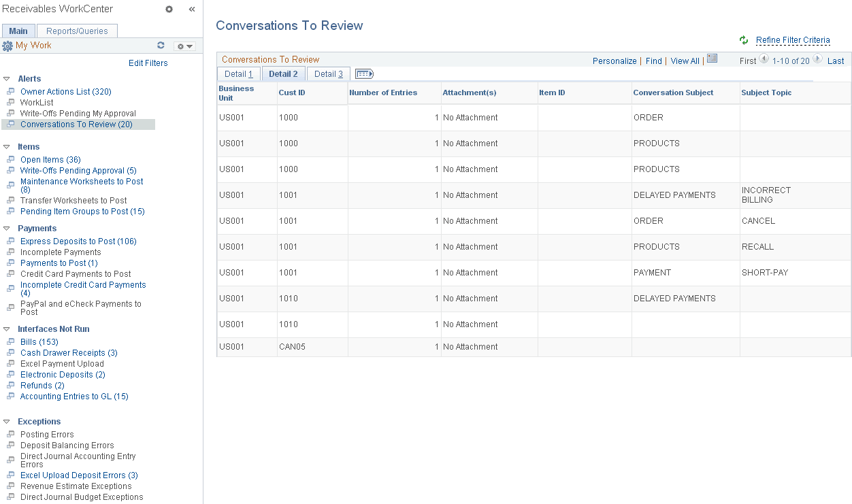Click WorkList in Alerts
Image resolution: width=852 pixels, height=504 pixels.
tap(37, 103)
